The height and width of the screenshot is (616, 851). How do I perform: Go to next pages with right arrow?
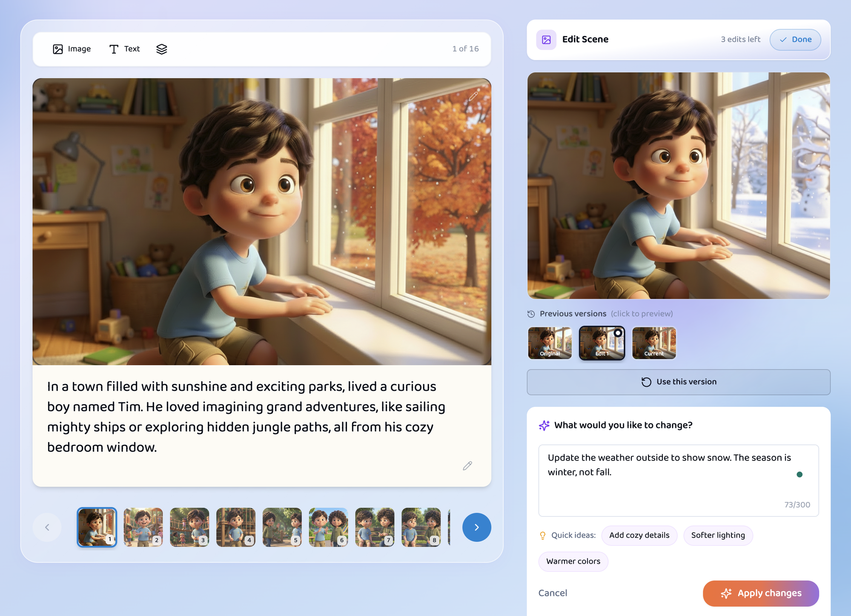(476, 527)
